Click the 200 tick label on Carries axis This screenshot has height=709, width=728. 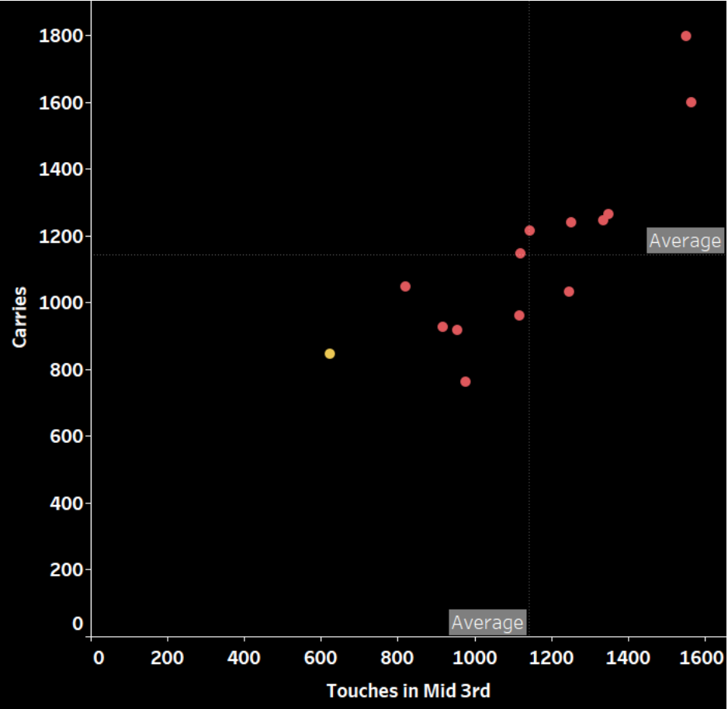click(x=67, y=570)
